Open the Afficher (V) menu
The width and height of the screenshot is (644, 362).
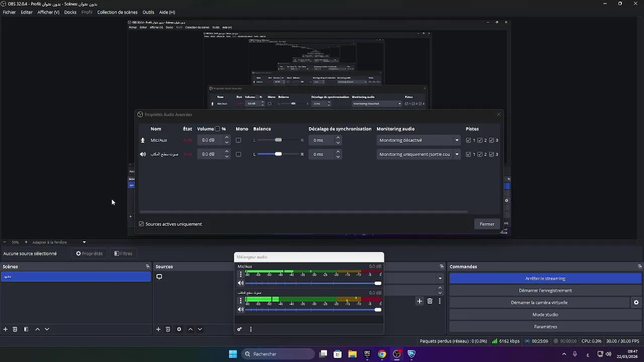click(x=48, y=12)
